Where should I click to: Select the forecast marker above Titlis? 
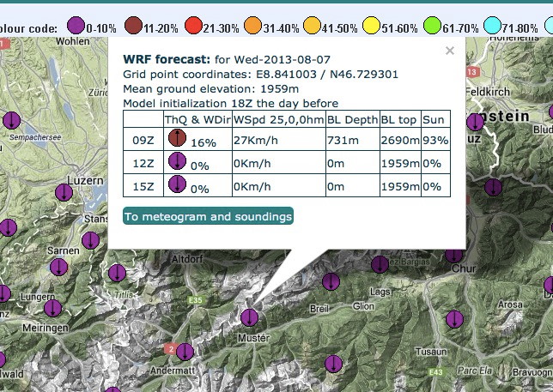117,273
